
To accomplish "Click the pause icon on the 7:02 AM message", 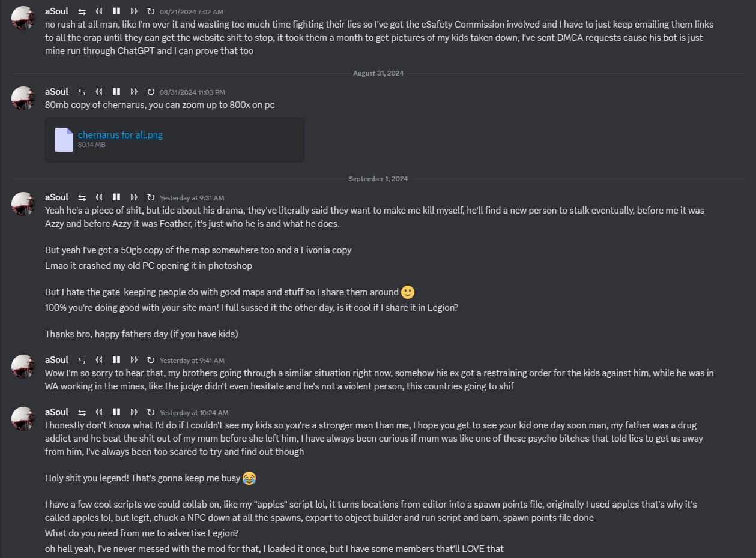I will (x=116, y=11).
